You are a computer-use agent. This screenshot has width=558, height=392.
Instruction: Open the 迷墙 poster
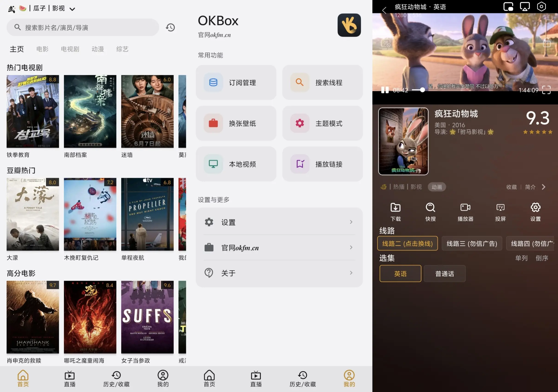tap(148, 111)
